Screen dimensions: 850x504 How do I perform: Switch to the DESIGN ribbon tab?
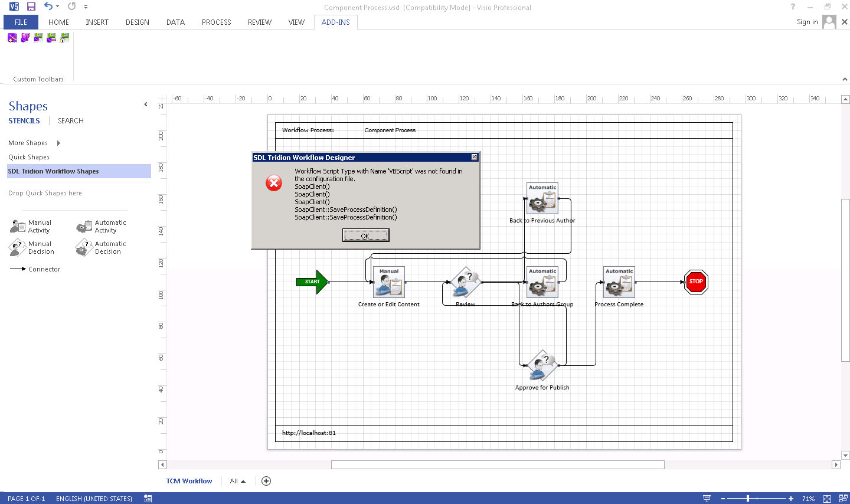[137, 22]
